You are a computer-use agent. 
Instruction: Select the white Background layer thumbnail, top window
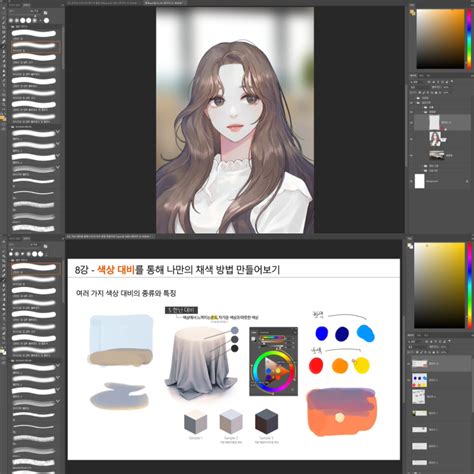coord(420,181)
